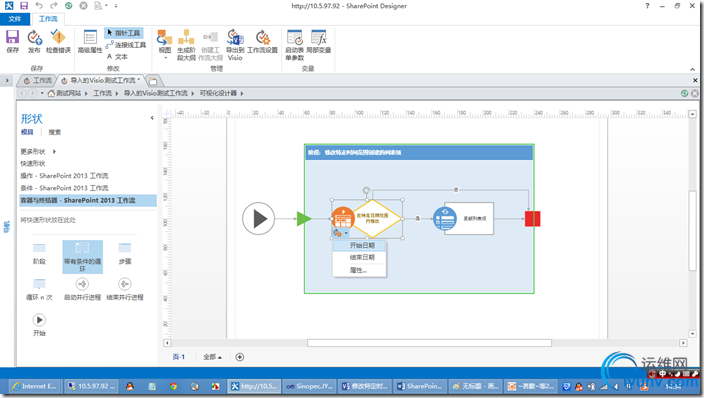Viewport: 704px width, 398px height.
Task: Click the Redo arrow in quick access toolbar
Action: [x=53, y=6]
